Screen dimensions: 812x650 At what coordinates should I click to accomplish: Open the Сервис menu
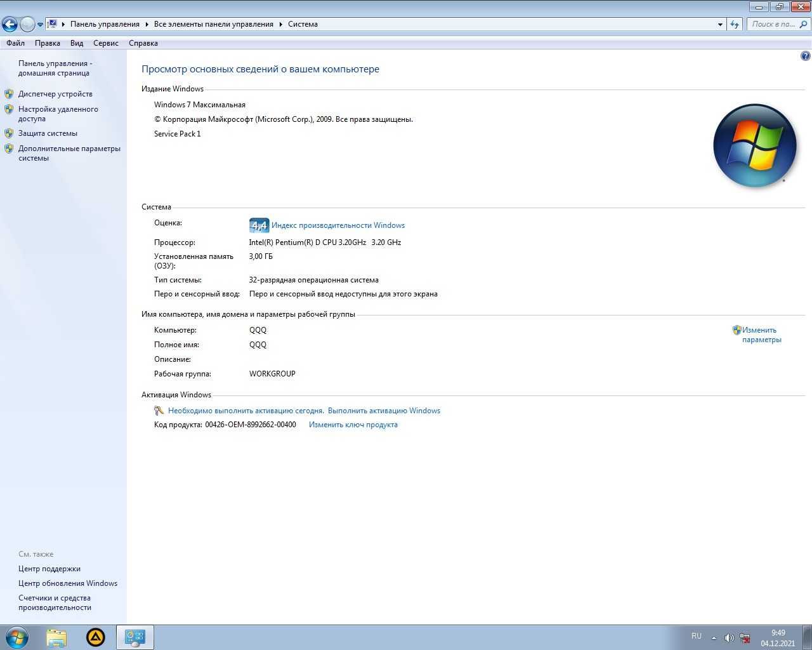106,43
